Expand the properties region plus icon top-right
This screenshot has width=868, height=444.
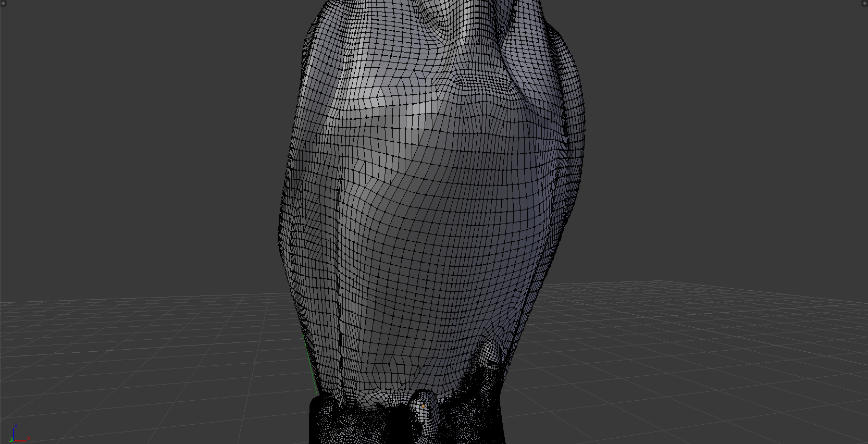click(864, 3)
